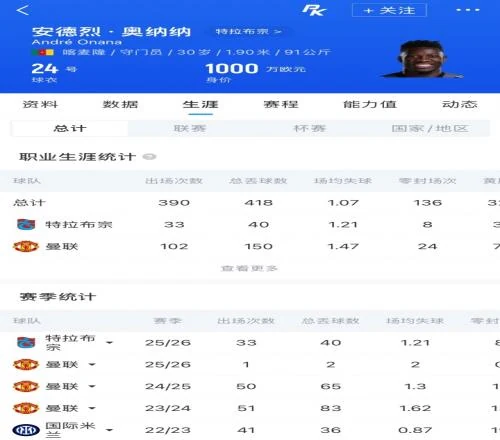The image size is (500, 440).
Task: Expand 曼联 25/26 season row arrow
Action: coord(92,365)
